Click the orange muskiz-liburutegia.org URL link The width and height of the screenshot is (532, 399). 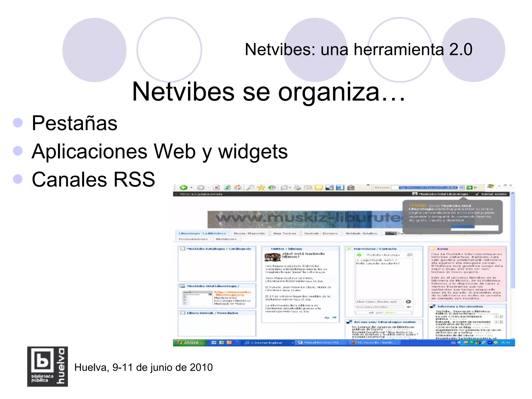point(233,293)
